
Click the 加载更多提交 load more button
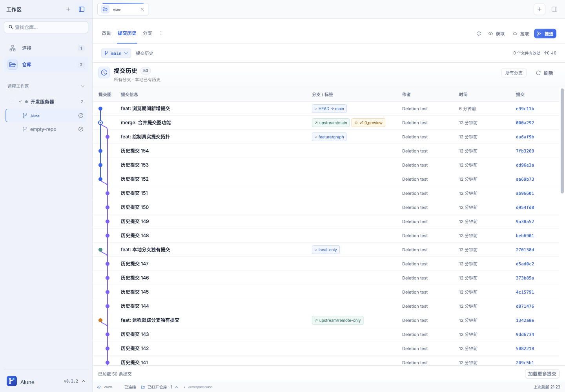(x=542, y=374)
